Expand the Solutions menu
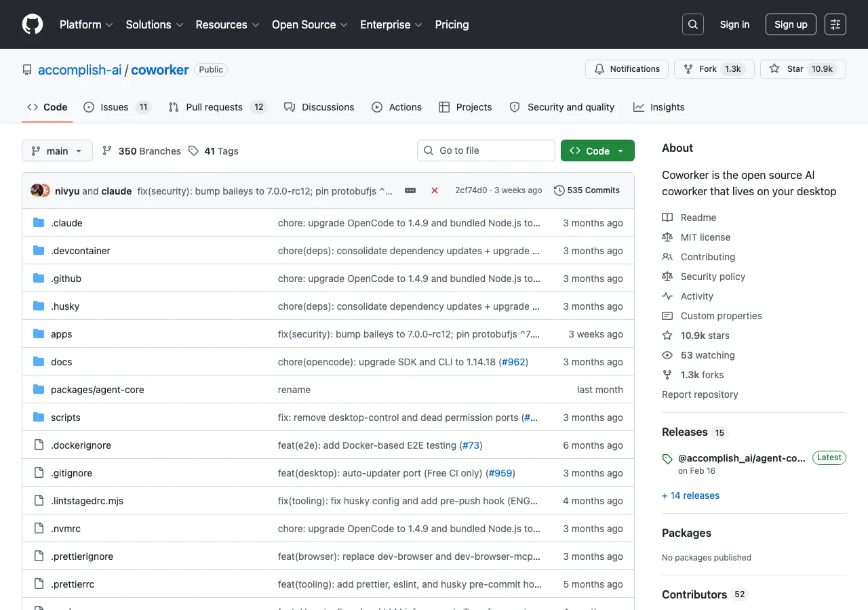 [x=155, y=24]
